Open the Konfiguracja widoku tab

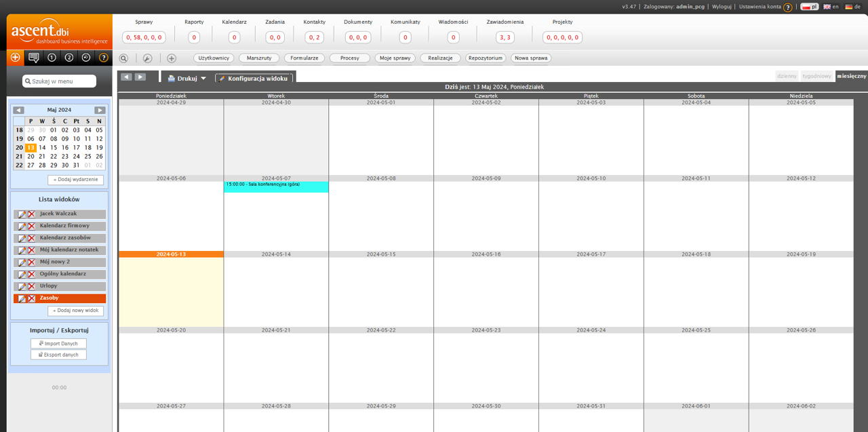254,79
